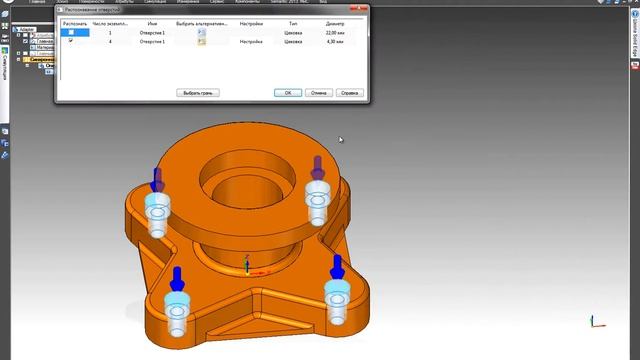Untick Распознать checkbox for the 4,30 мм hole

[71, 41]
